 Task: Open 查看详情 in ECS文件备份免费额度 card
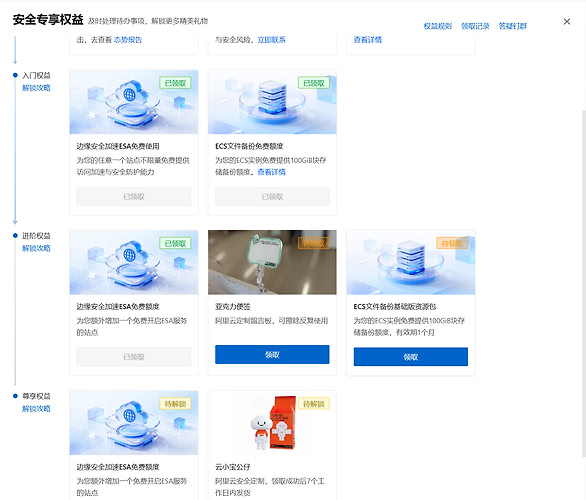tap(271, 172)
